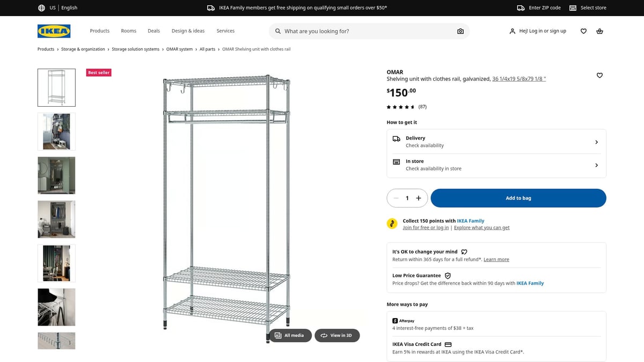Viewport: 644px width, 362px height.
Task: Click the Add to bag button
Action: pos(518,198)
